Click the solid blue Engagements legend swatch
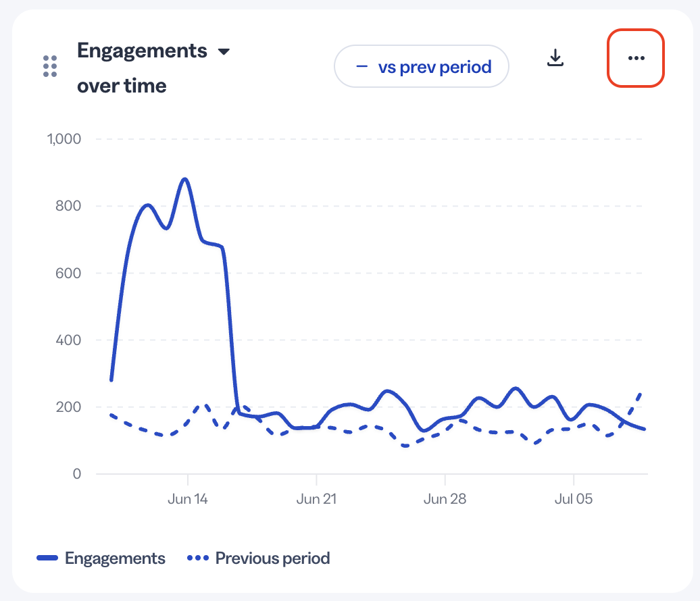Viewport: 700px width, 601px height. [x=47, y=558]
